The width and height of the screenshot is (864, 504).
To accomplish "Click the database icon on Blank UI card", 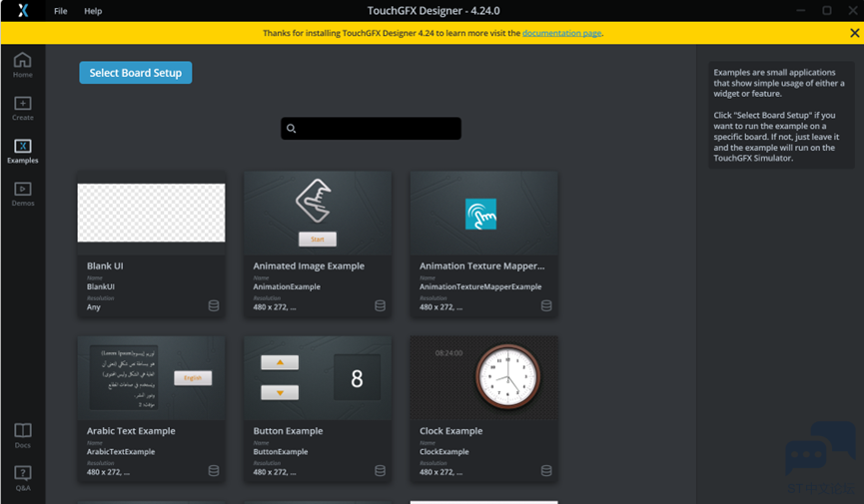I will 214,305.
